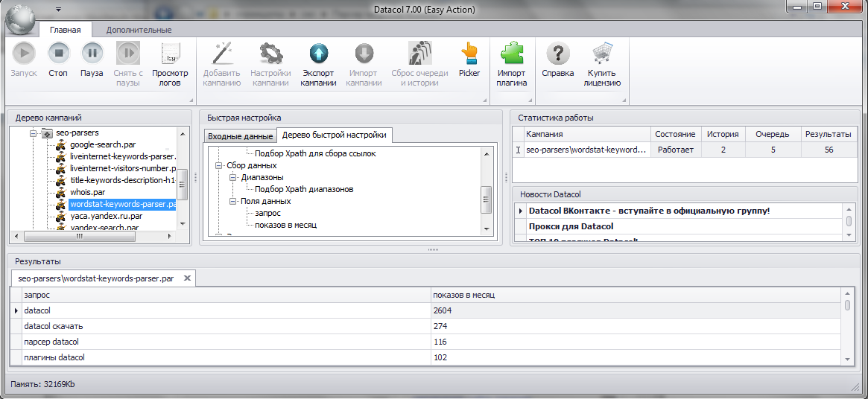Click Импорт кампании icon

click(x=364, y=54)
